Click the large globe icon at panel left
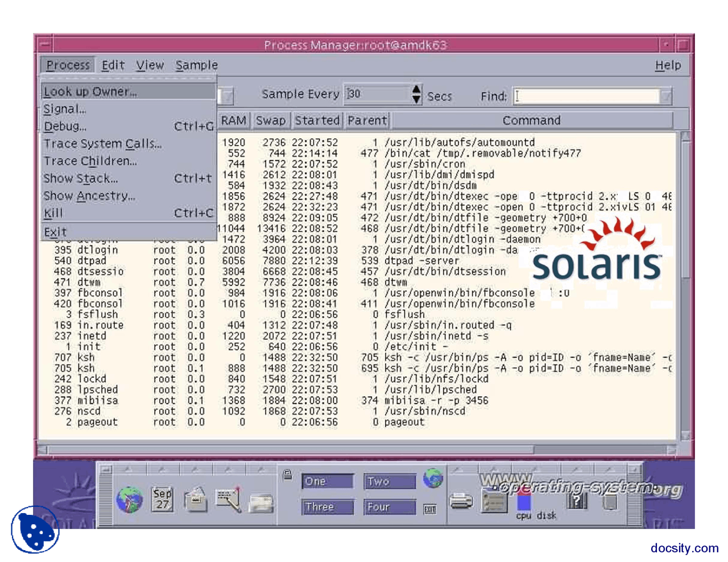 [130, 500]
